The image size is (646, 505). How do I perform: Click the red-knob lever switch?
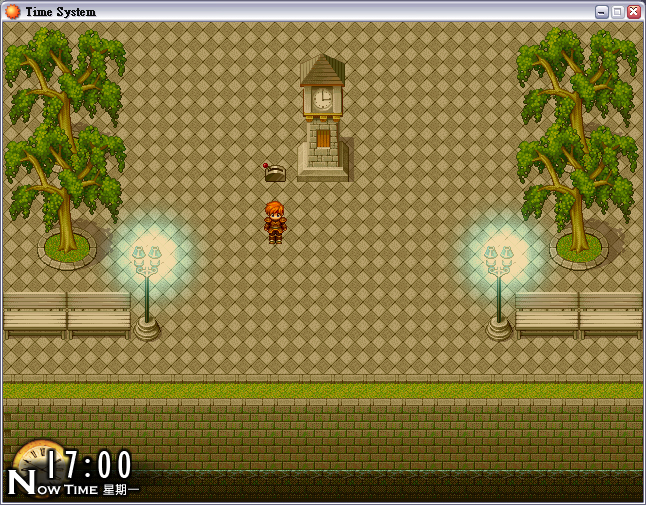point(274,172)
